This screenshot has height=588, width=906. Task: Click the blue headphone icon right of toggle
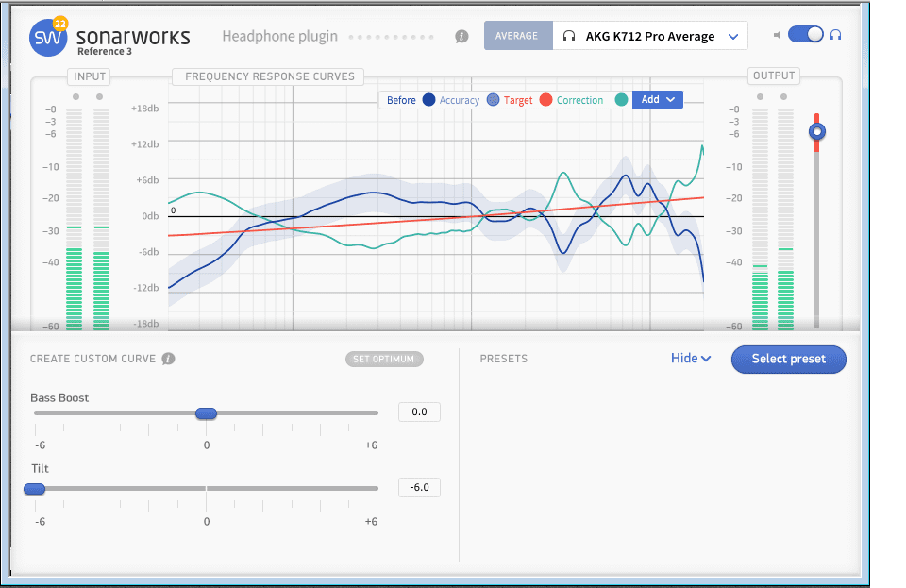coord(835,35)
